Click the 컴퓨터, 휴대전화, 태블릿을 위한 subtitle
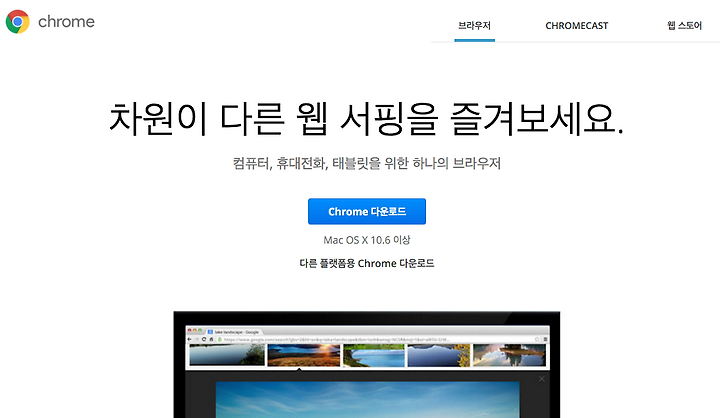The image size is (720, 418). 367,163
